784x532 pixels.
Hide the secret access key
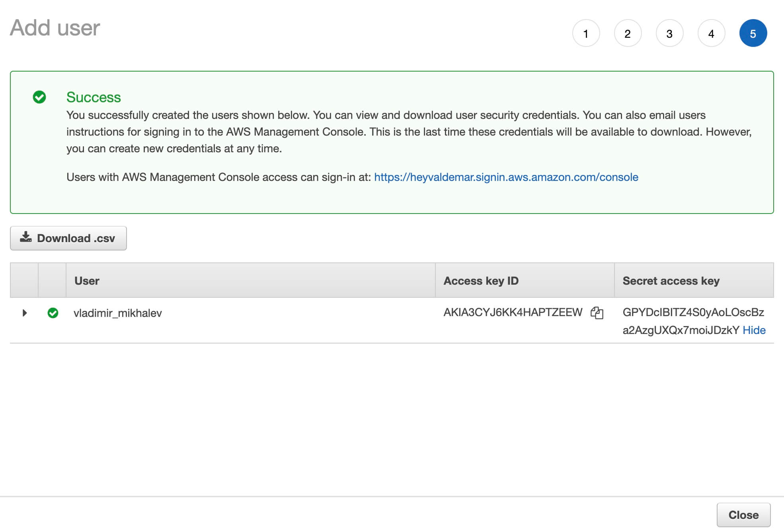[x=754, y=330]
